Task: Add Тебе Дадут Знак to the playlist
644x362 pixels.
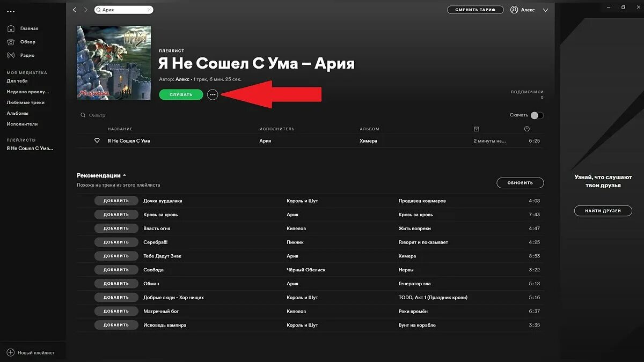Action: pos(116,256)
